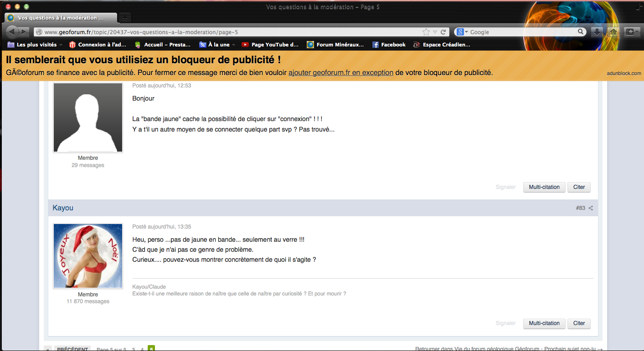644x351 pixels.
Task: Open a new tab with plus button
Action: coord(124,18)
